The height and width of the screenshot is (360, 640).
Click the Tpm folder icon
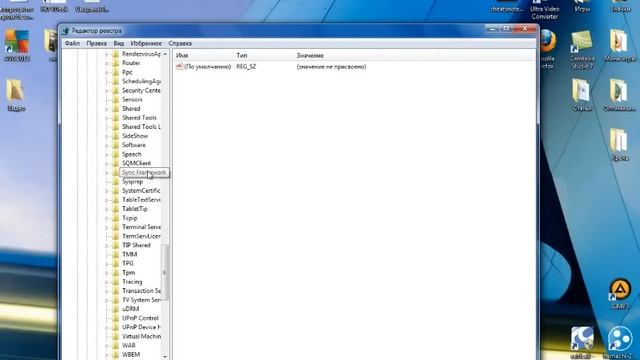[116, 273]
